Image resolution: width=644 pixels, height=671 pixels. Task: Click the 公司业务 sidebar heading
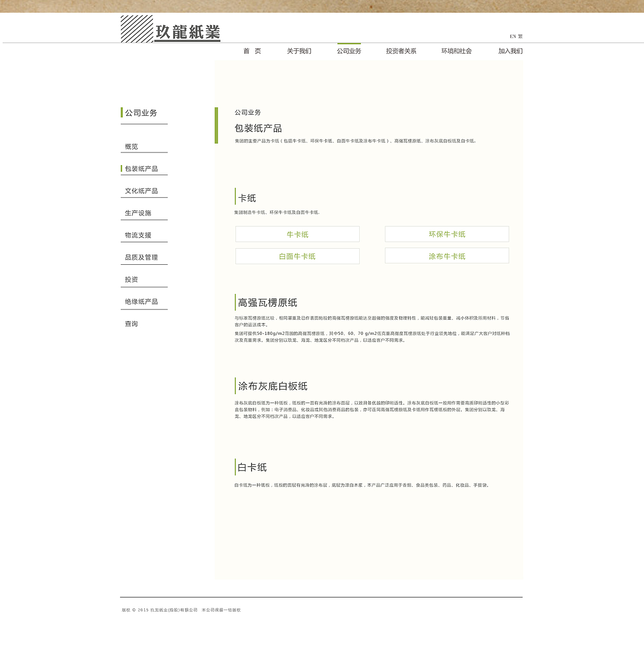point(141,113)
